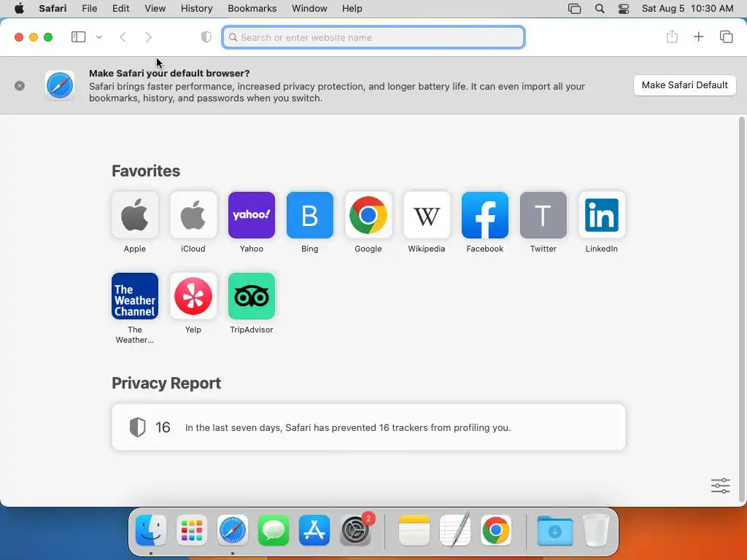Screen dimensions: 747x560
Task: Open the Apple logo system menu
Action: click(19, 9)
